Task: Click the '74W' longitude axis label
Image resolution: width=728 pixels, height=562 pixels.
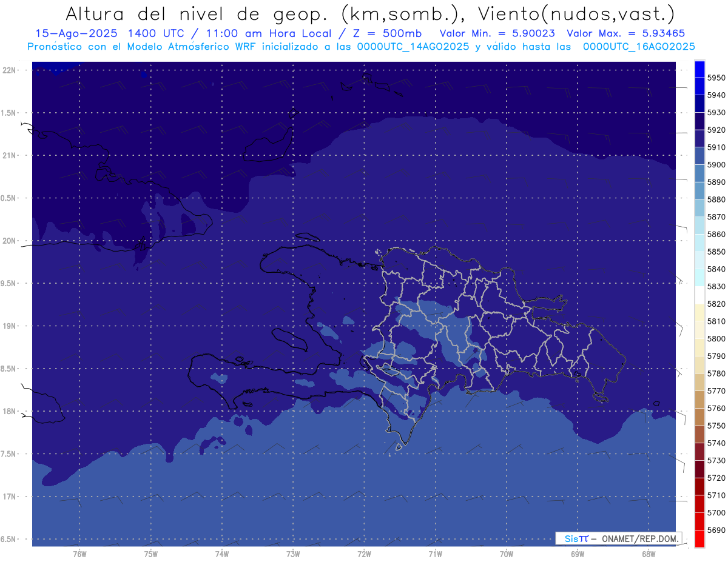Action: (222, 554)
